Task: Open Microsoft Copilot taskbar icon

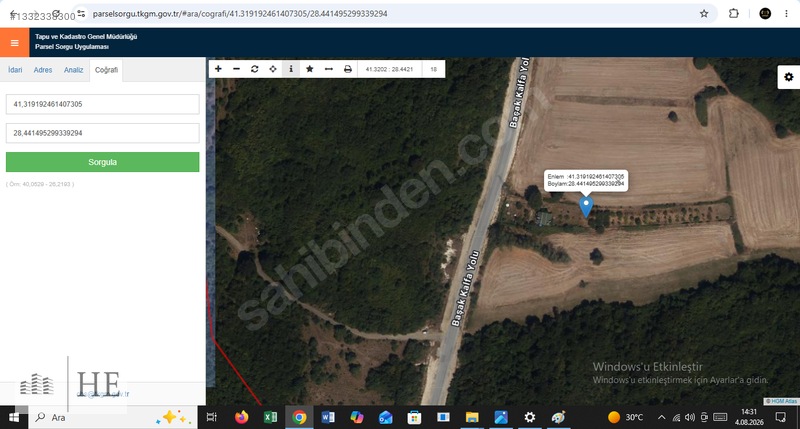Action: pyautogui.click(x=357, y=417)
